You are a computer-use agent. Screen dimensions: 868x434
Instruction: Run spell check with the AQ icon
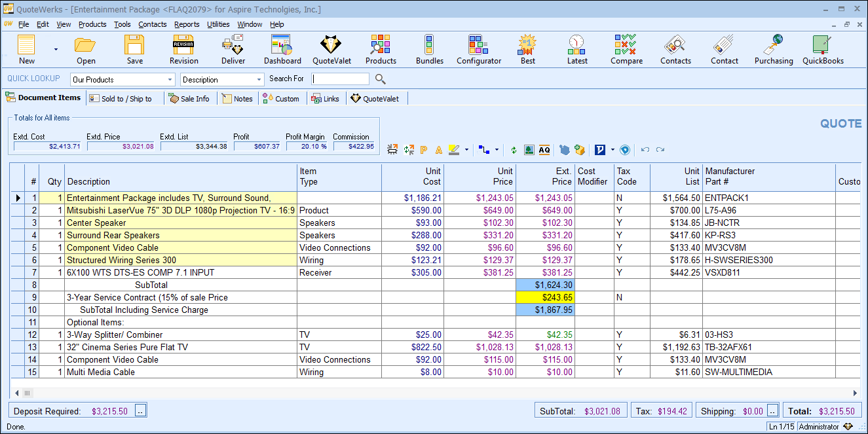click(545, 149)
